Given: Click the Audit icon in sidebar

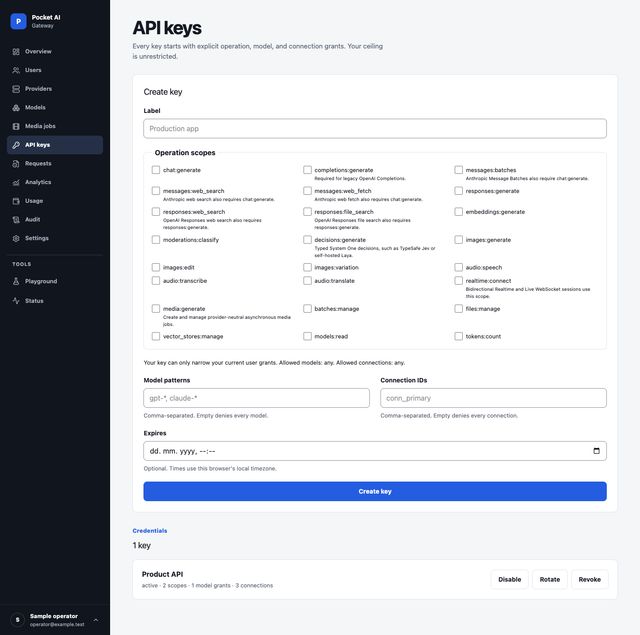Looking at the screenshot, I should pos(16,220).
